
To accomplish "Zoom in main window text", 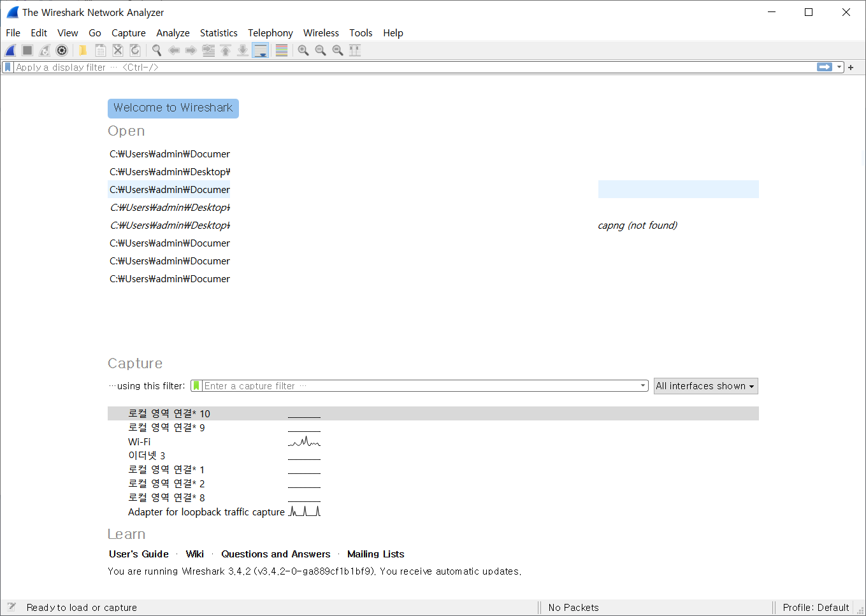I will coord(303,50).
